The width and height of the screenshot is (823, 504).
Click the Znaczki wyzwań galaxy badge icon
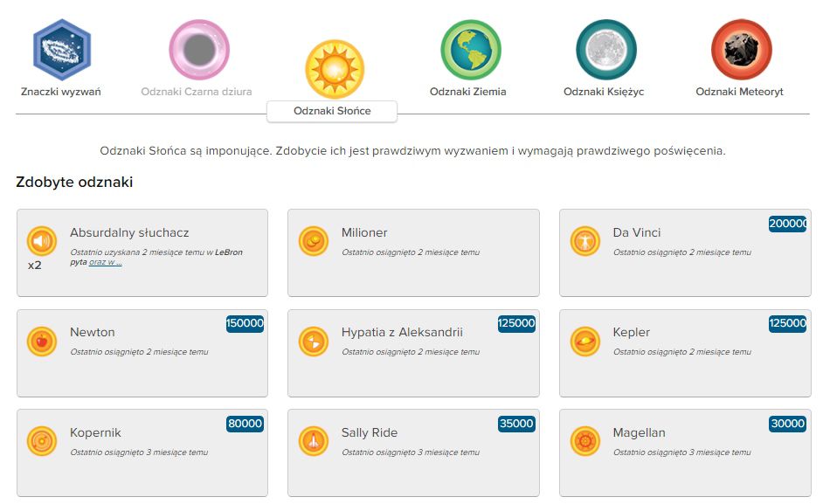[61, 50]
